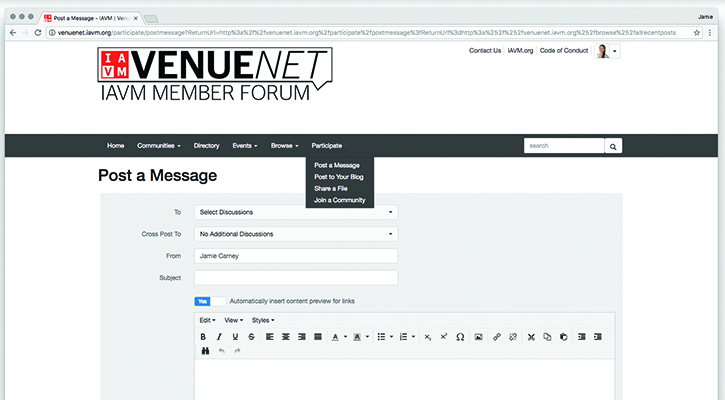
Task: Select Share a File menu item
Action: pos(331,188)
